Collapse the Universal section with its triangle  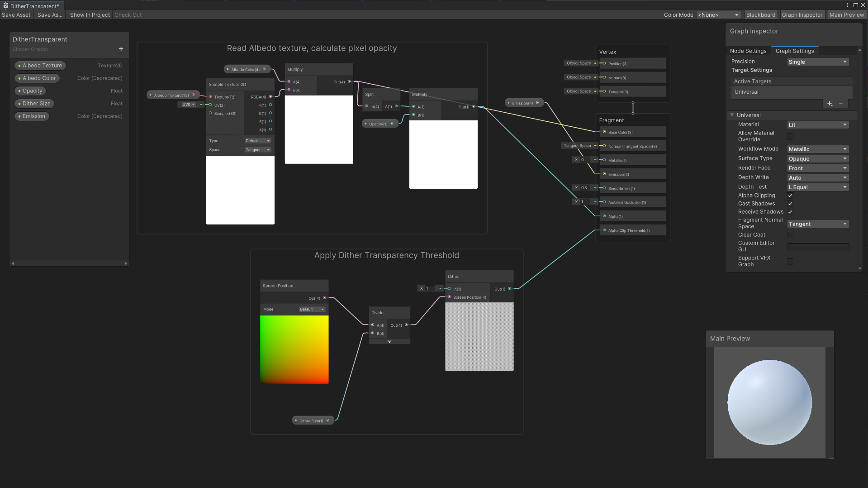[x=732, y=115]
